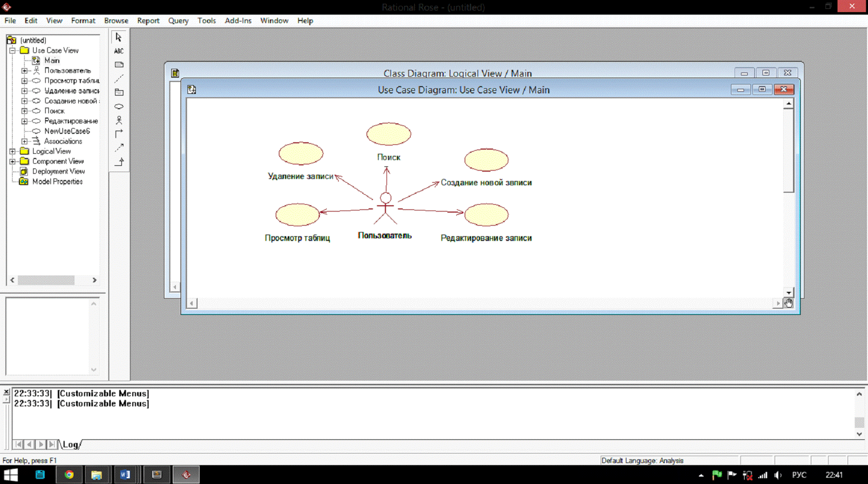Click the browser tree's right scroll arrow
This screenshot has height=484, width=868.
tap(95, 280)
